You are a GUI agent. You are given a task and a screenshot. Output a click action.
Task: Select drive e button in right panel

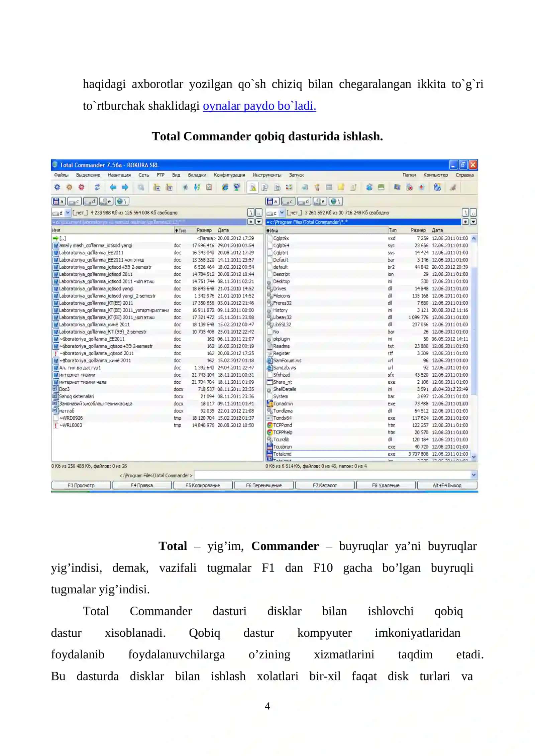coord(320,201)
